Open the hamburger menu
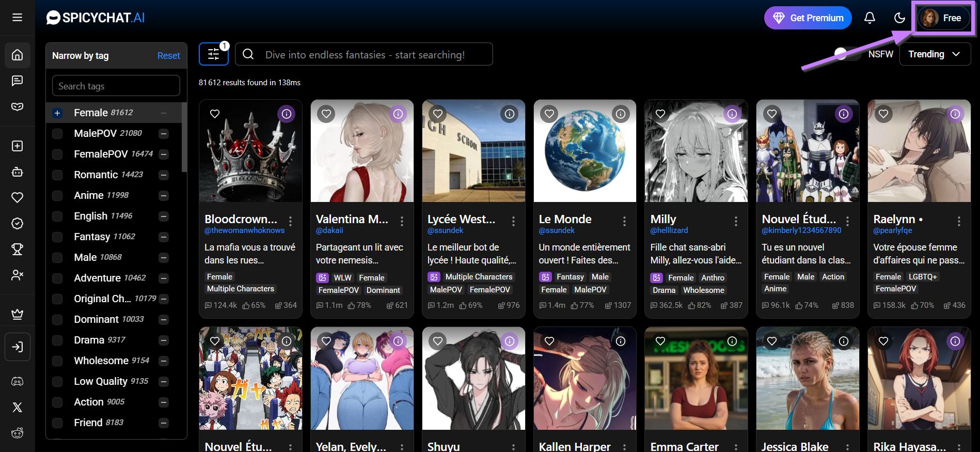The width and height of the screenshot is (980, 452). point(17,18)
